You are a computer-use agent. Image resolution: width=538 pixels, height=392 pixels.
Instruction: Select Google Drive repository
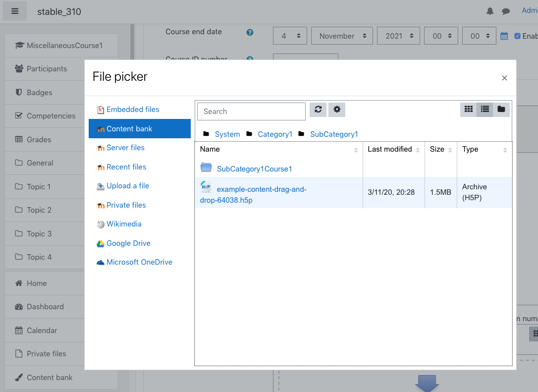[x=140, y=243]
